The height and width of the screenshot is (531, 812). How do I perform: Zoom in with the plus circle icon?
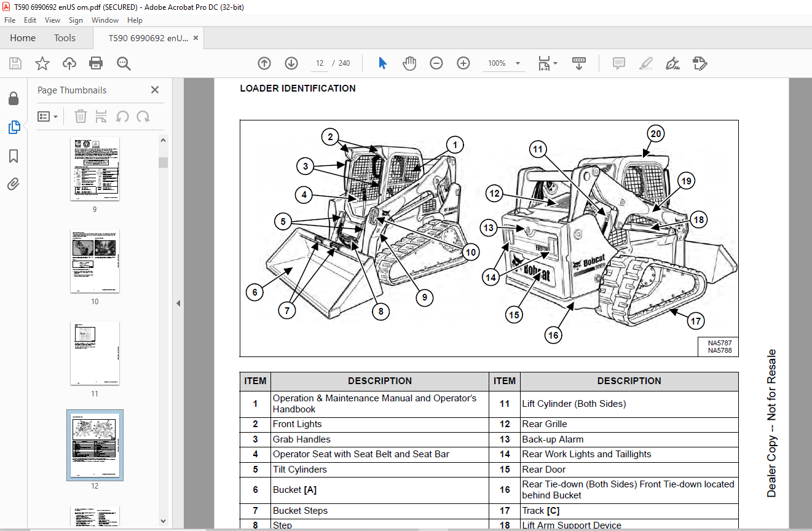point(463,63)
